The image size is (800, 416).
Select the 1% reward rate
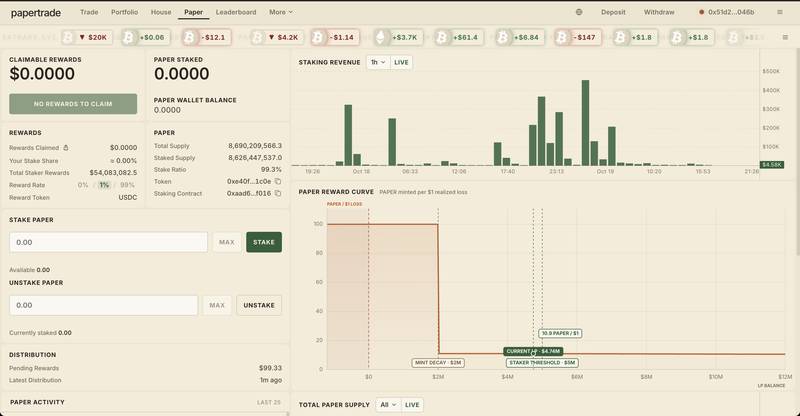point(104,185)
